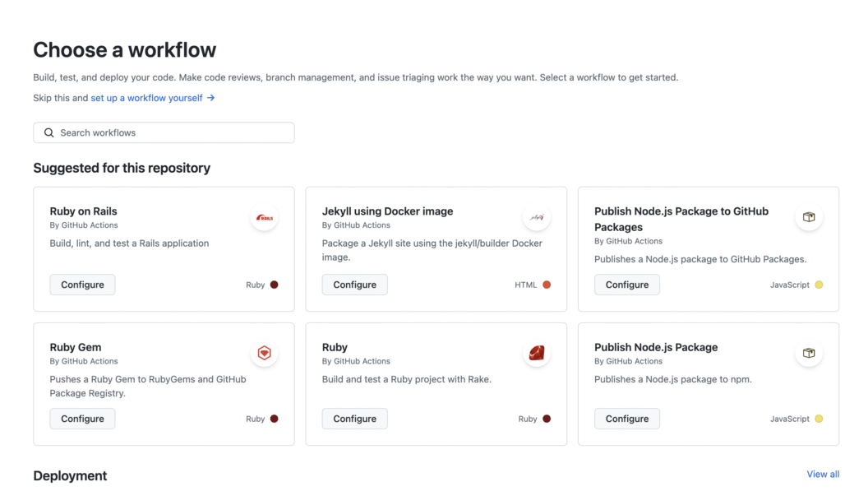This screenshot has width=868, height=491.
Task: Click the package icon on Publish Node.js Package to GitHub Packages
Action: [809, 217]
